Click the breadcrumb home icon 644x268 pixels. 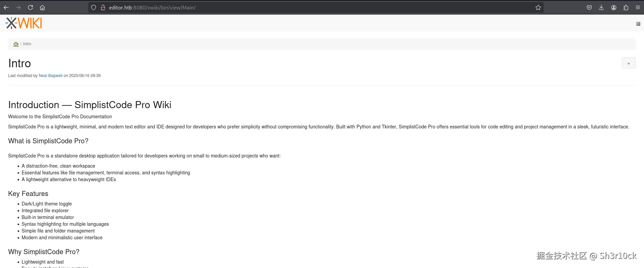(x=16, y=44)
